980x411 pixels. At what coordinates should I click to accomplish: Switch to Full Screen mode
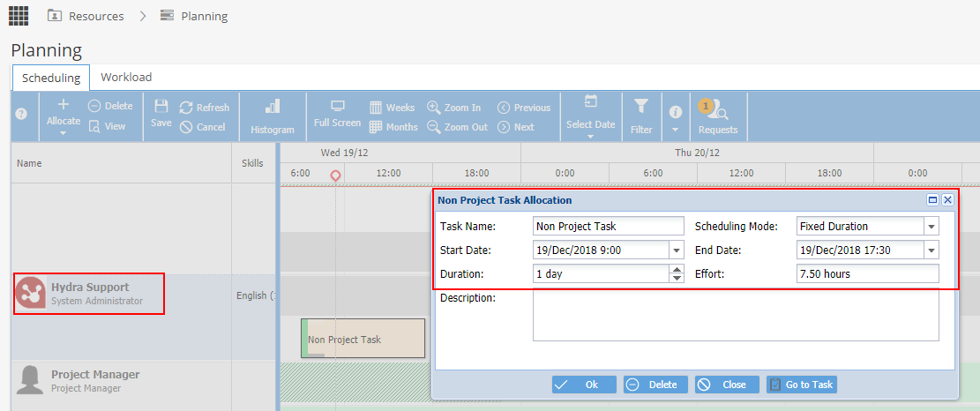(338, 114)
